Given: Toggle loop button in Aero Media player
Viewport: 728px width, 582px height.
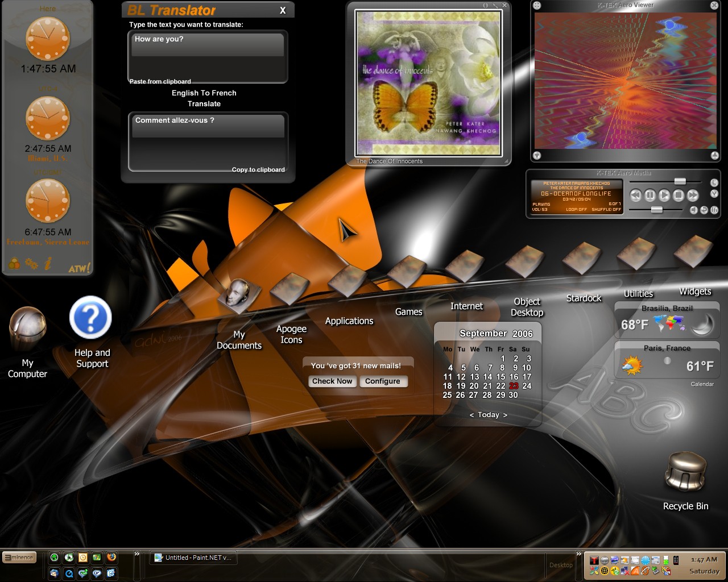Looking at the screenshot, I should [x=704, y=210].
